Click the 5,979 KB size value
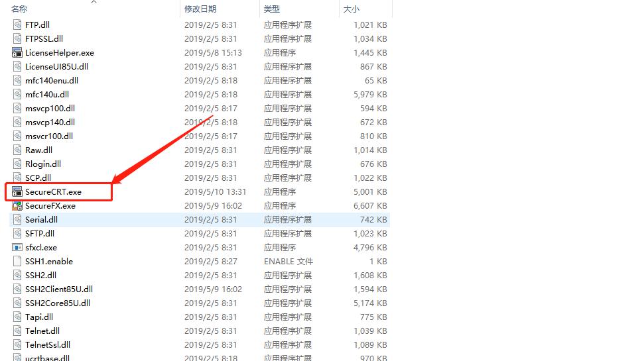The height and width of the screenshot is (361, 644). 370,94
